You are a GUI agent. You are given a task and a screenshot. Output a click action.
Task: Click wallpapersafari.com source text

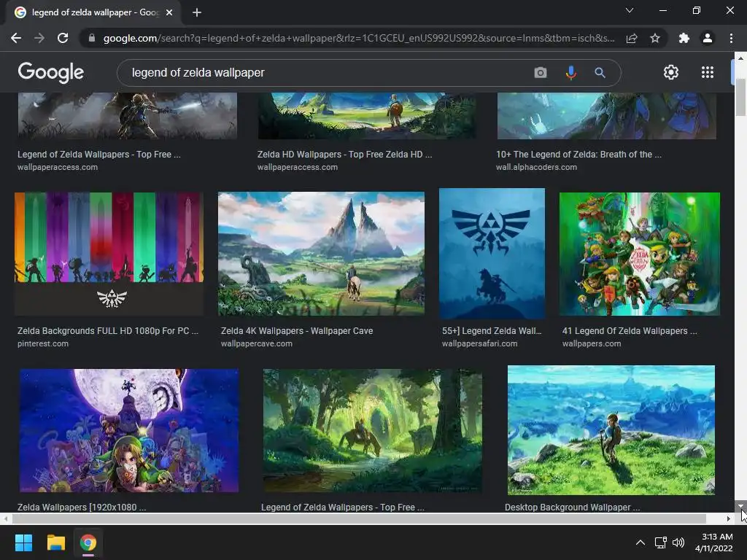click(x=479, y=344)
